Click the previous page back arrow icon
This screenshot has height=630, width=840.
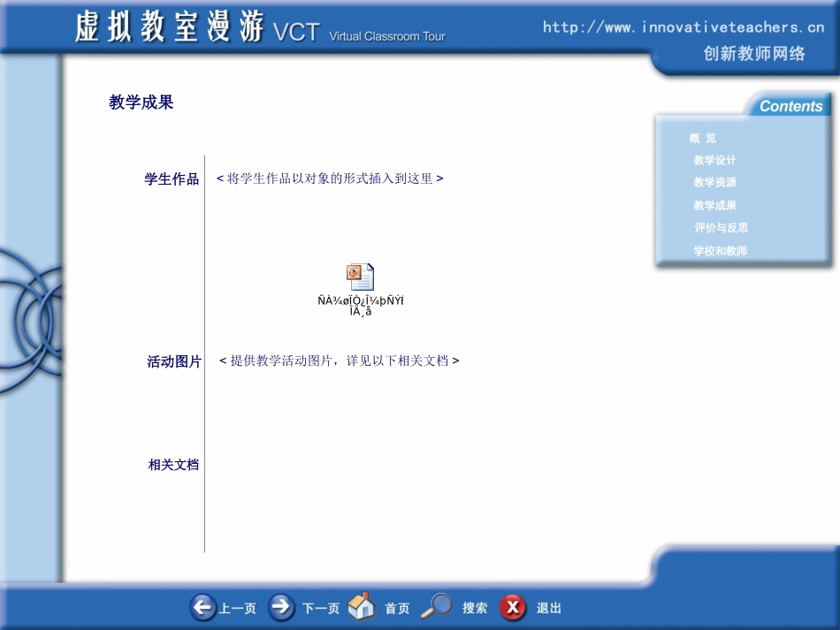tap(203, 607)
